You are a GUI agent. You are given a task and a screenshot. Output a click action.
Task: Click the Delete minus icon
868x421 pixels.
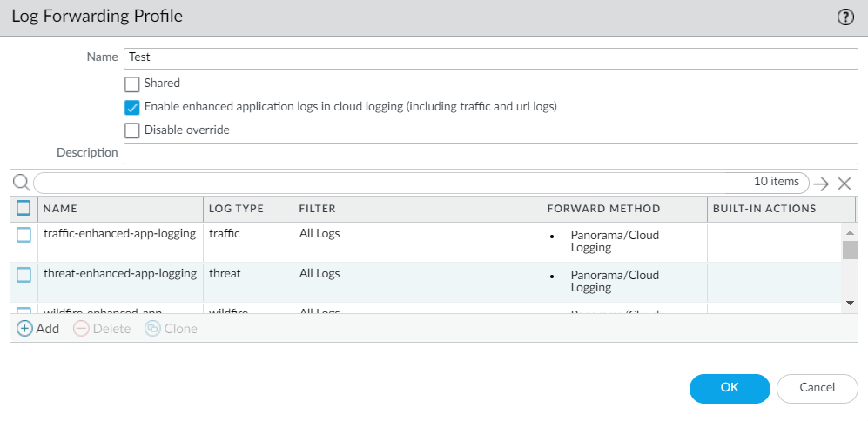81,329
